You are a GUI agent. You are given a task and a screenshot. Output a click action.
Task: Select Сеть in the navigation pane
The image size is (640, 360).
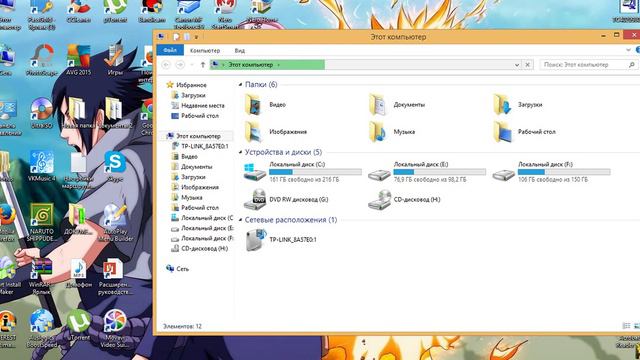pyautogui.click(x=178, y=269)
